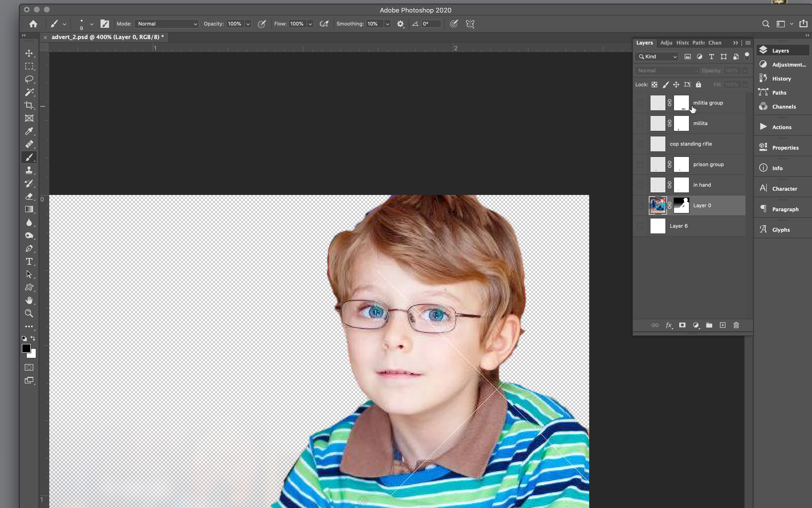This screenshot has height=508, width=812.
Task: Open the History panel button
Action: pyautogui.click(x=781, y=79)
